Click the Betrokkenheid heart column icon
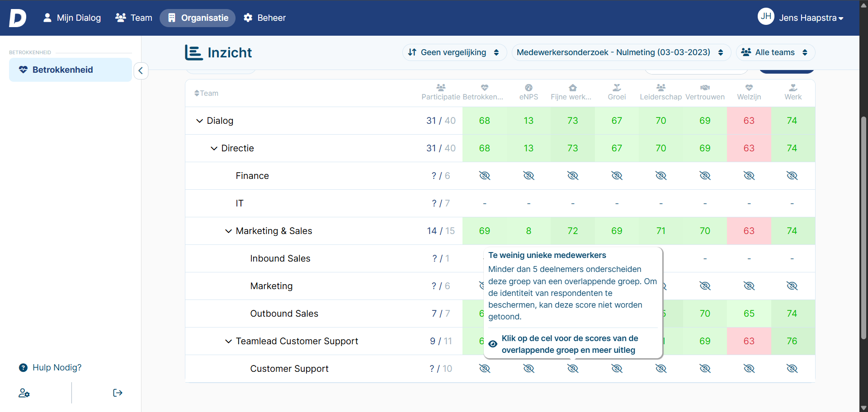The width and height of the screenshot is (868, 412). coord(485,87)
